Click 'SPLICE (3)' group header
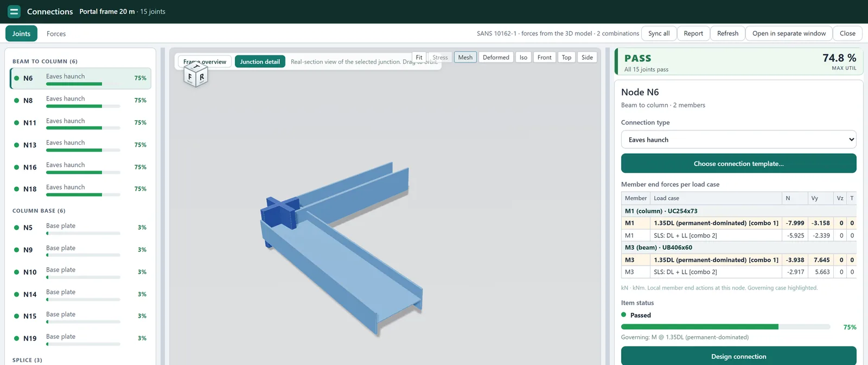This screenshot has height=365, width=868. (27, 360)
